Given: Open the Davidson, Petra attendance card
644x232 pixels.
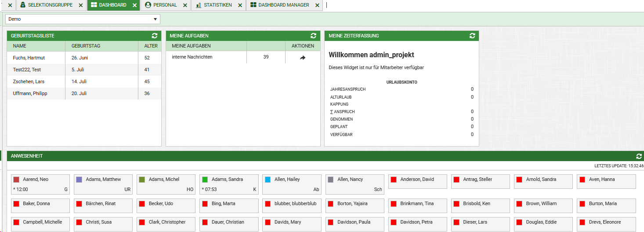Looking at the screenshot, I should click(x=418, y=224).
